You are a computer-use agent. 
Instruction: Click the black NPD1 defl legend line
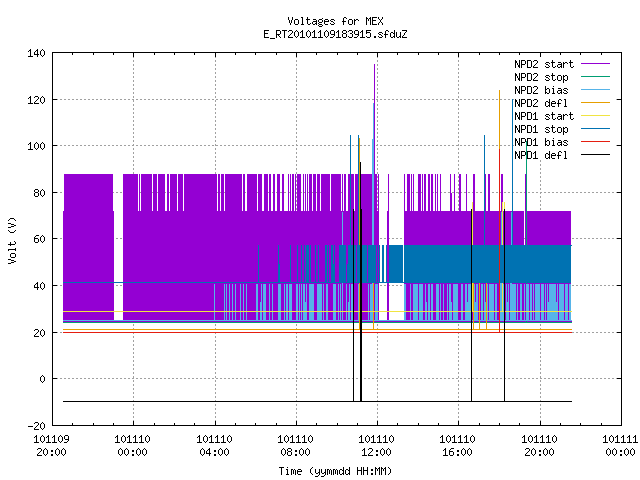[596, 155]
